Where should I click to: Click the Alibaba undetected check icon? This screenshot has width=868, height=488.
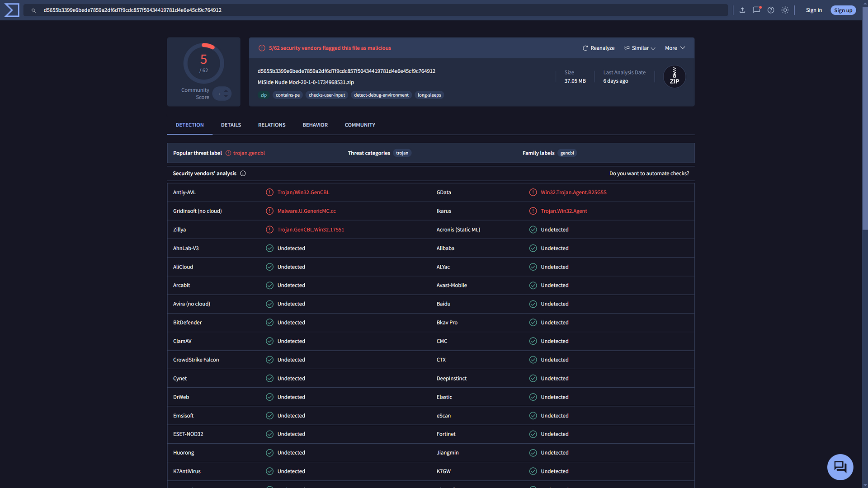pos(533,249)
